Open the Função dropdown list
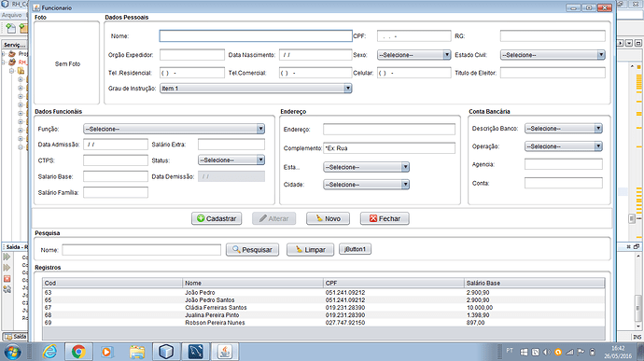644x361 pixels. coord(174,129)
